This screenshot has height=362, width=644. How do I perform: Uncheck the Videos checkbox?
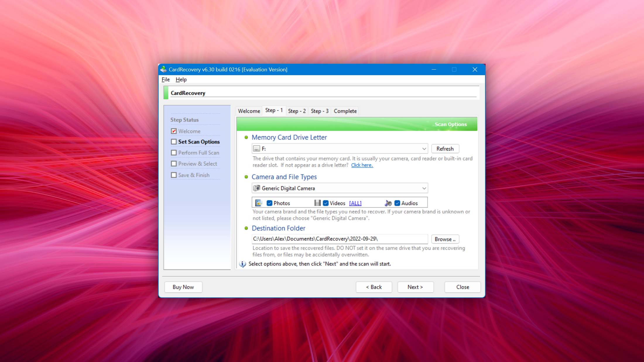tap(326, 203)
